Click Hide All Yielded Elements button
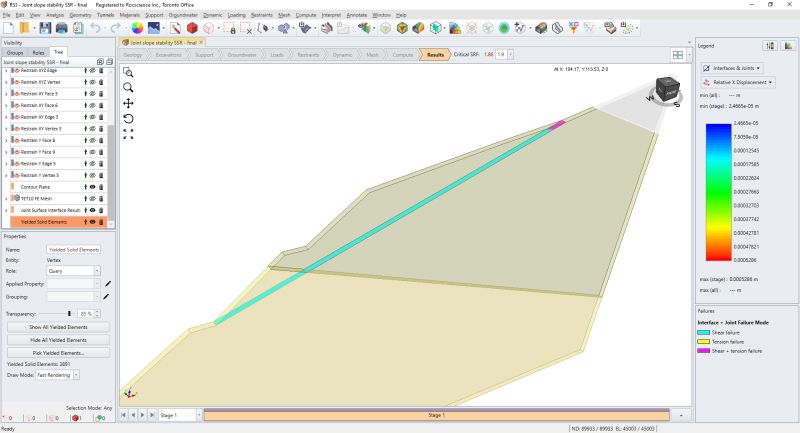 click(x=58, y=340)
